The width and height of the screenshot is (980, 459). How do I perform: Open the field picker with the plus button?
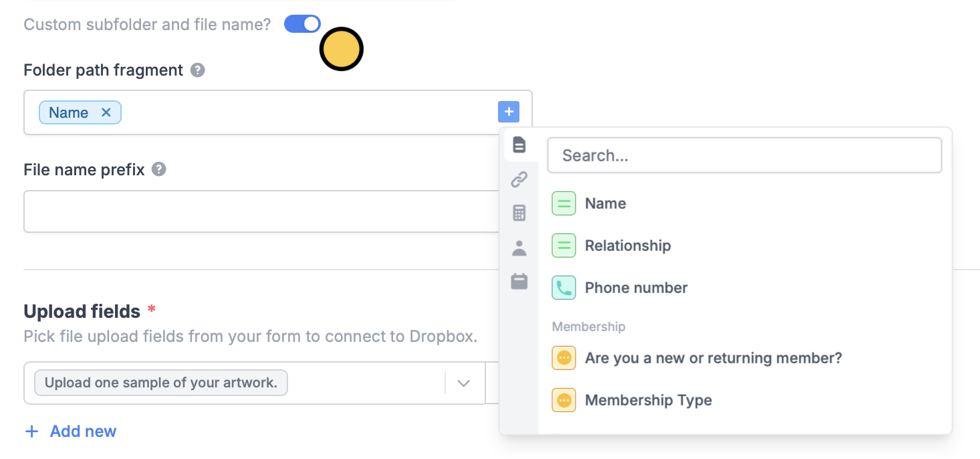click(x=509, y=112)
